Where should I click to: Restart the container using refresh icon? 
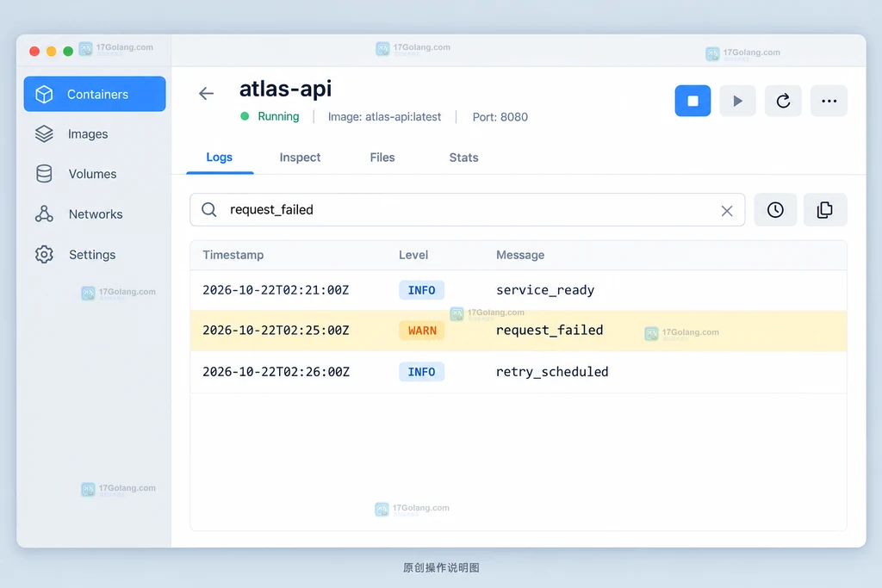pos(783,101)
